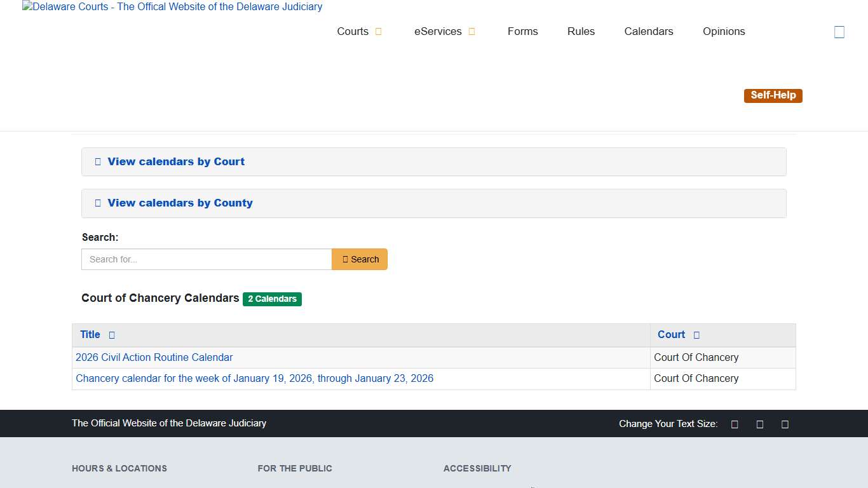Click the green 2 Calendars badge
This screenshot has width=868, height=488.
point(272,299)
